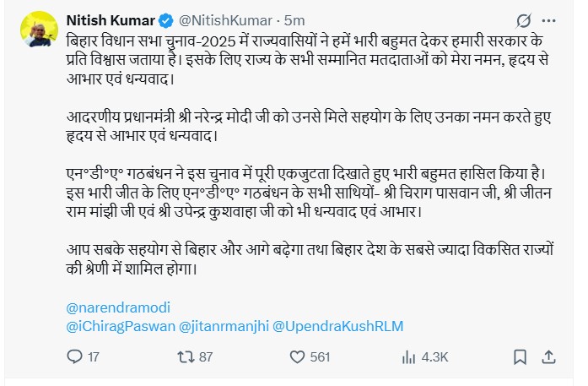
Task: Click the 4.3K views count
Action: pyautogui.click(x=435, y=357)
